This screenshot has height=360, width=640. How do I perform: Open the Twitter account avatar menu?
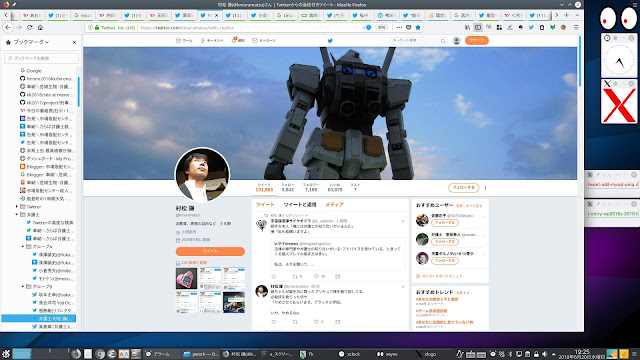tap(457, 40)
